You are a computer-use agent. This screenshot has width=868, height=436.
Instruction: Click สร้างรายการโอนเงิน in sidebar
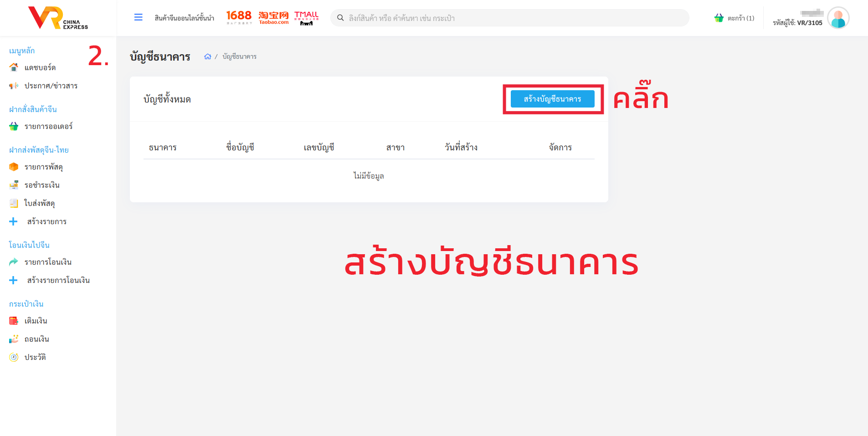pyautogui.click(x=58, y=280)
